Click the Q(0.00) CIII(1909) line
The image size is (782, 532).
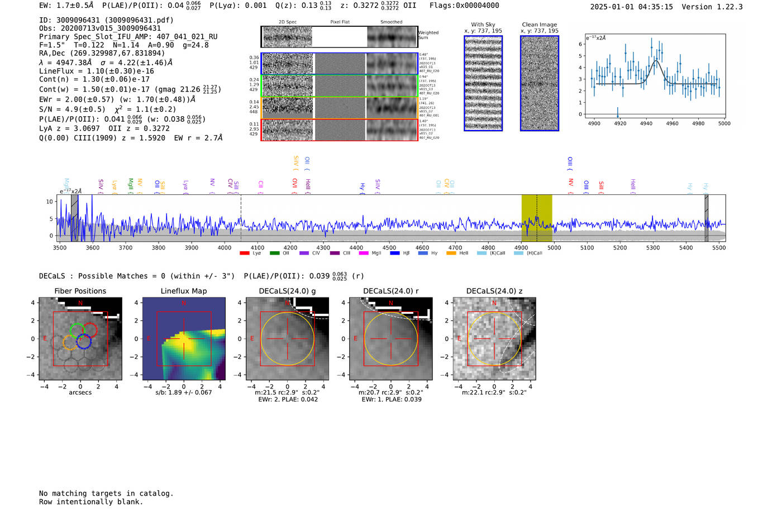click(131, 138)
